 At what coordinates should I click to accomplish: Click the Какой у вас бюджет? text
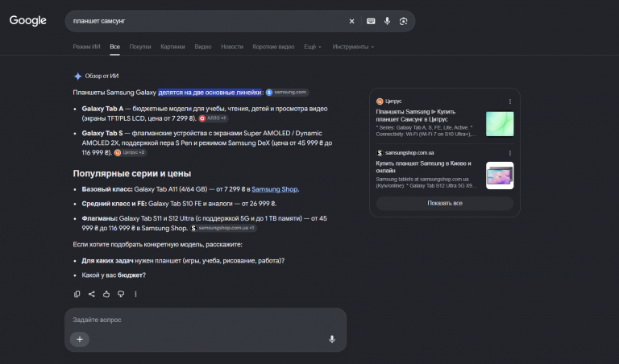[x=114, y=275]
